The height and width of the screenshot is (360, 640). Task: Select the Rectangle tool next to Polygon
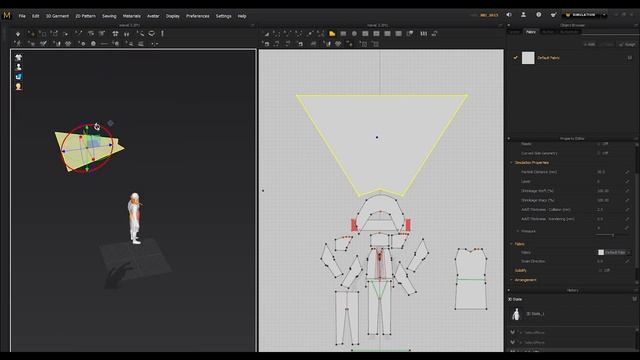343,34
